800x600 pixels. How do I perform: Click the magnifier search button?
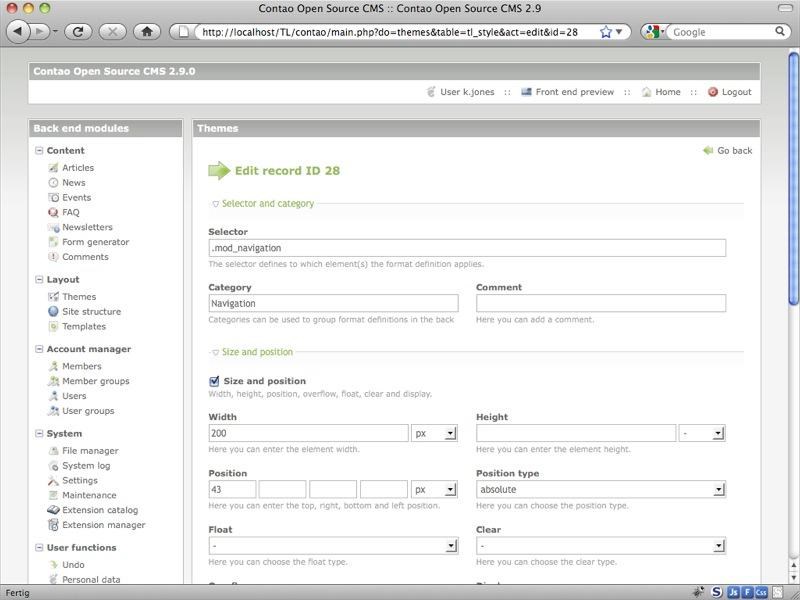point(780,32)
